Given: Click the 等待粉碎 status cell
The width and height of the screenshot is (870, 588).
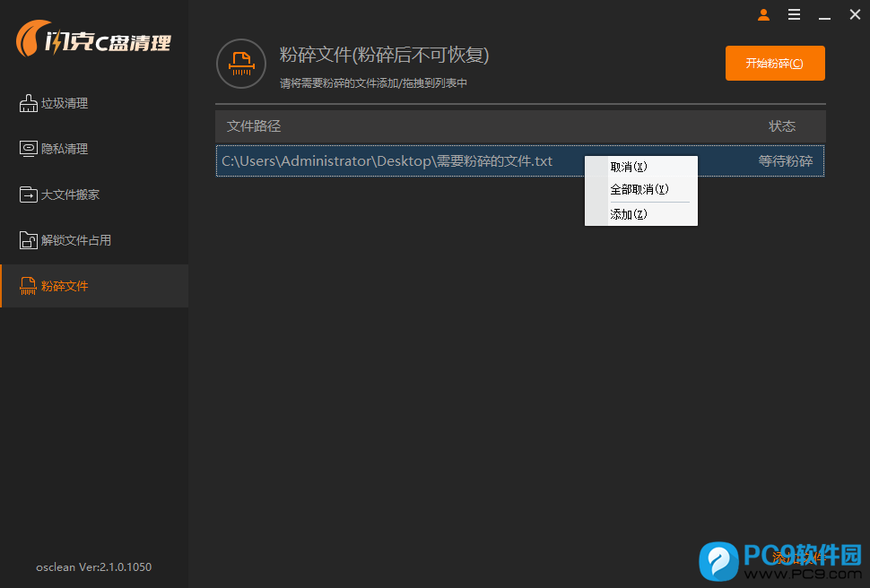Looking at the screenshot, I should point(785,161).
